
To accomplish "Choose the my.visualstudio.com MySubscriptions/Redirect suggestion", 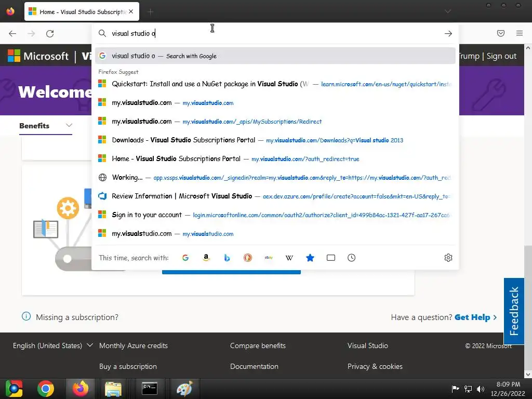I will [275, 122].
